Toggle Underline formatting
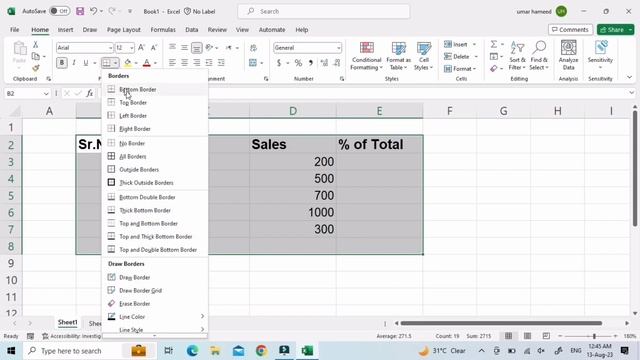 (x=86, y=62)
